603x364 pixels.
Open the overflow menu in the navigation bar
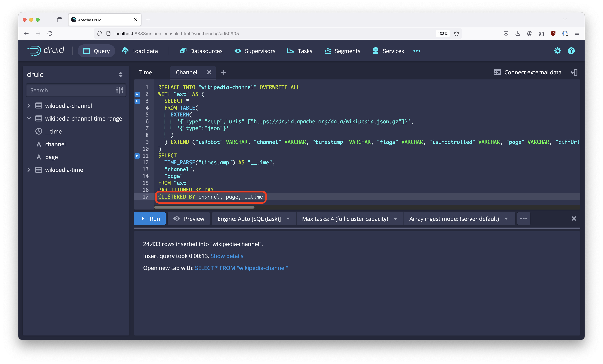point(417,51)
